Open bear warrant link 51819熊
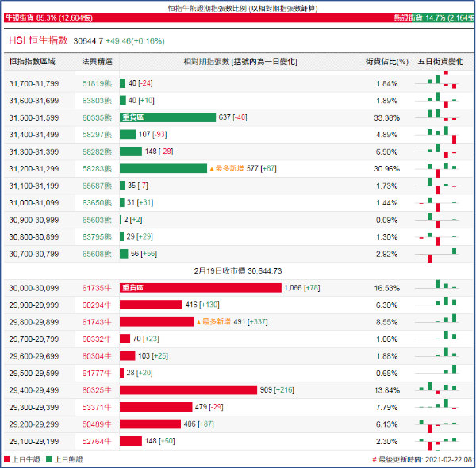The width and height of the screenshot is (476, 468). [97, 83]
